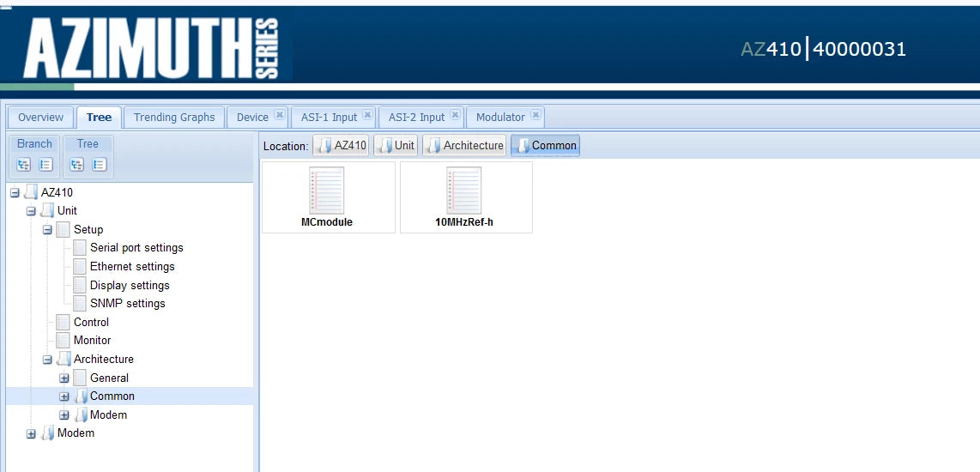This screenshot has width=980, height=472.
Task: Click the General page icon in tree
Action: point(79,378)
